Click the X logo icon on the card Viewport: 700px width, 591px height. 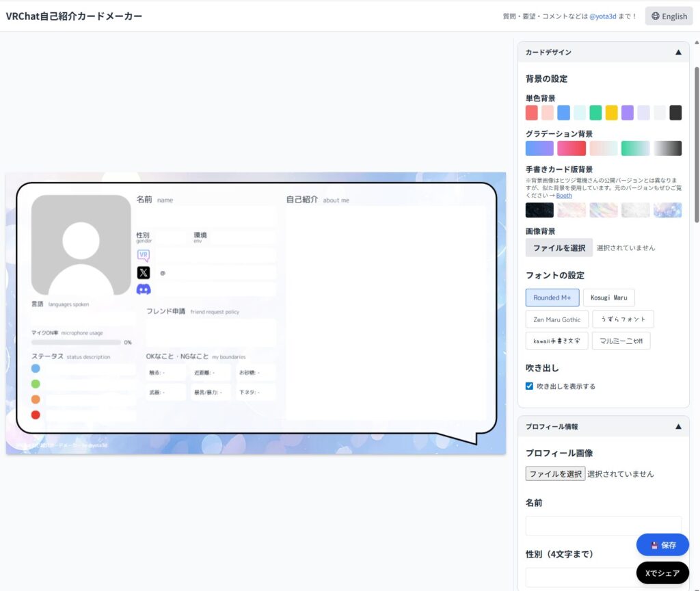point(144,272)
